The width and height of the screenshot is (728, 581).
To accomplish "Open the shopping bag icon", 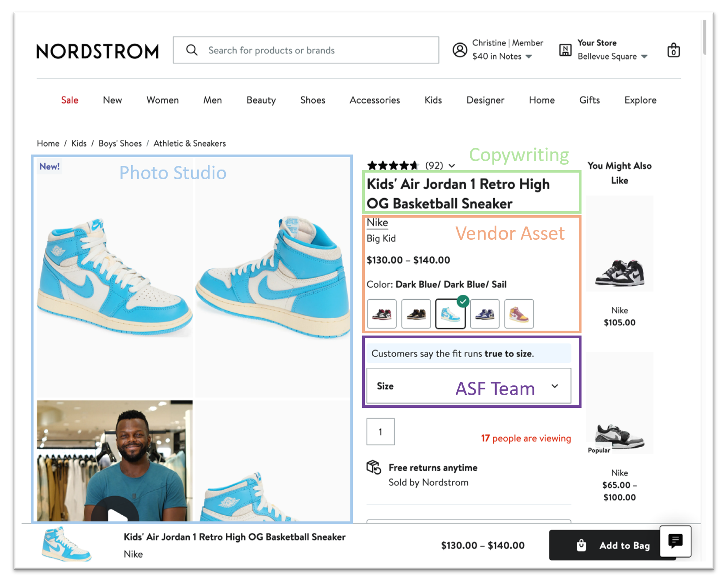I will click(x=673, y=50).
